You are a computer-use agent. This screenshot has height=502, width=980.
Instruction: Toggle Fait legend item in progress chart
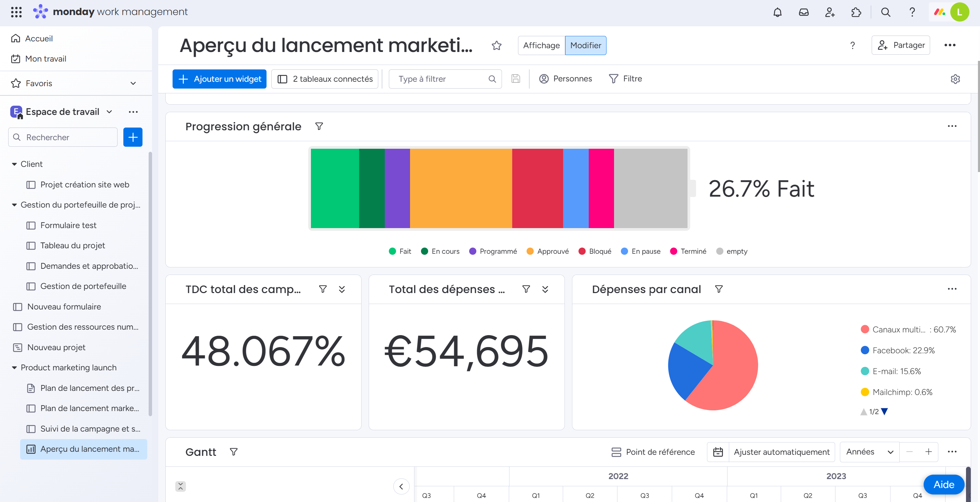point(400,251)
